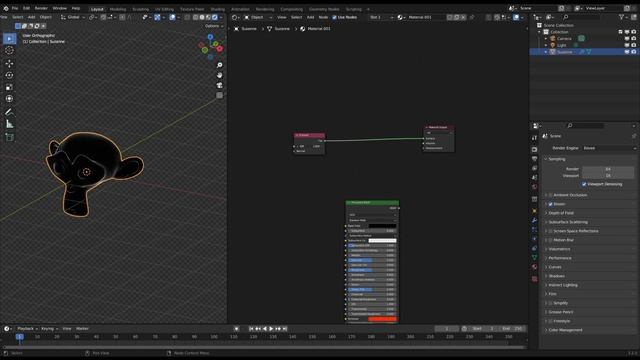Click the Base Color swatch on Principled BSDF
Image resolution: width=640 pixels, height=360 pixels.
tap(382, 226)
